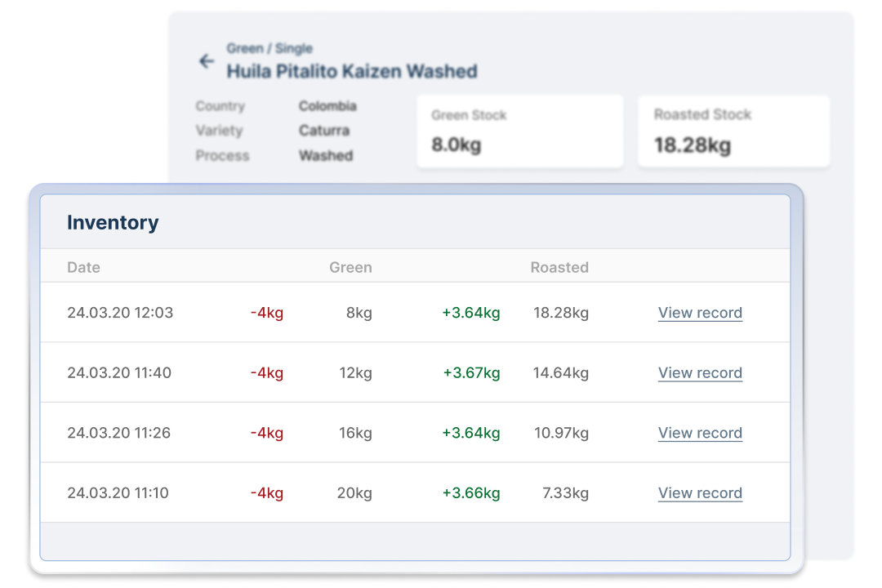
Task: Click the +3.64kg roasted gain on the top row
Action: click(x=471, y=313)
